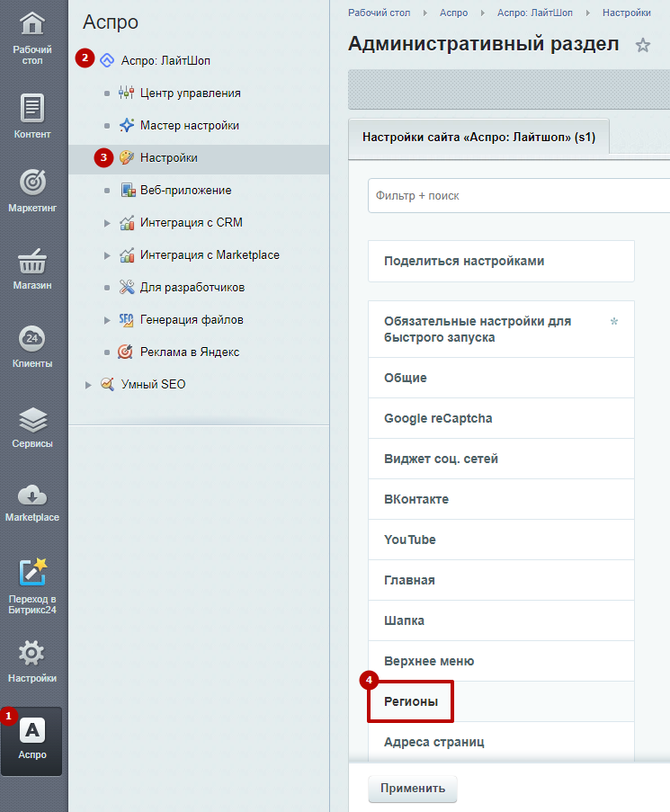
Task: Focus the Фильтр + поиск field
Action: coord(519,196)
